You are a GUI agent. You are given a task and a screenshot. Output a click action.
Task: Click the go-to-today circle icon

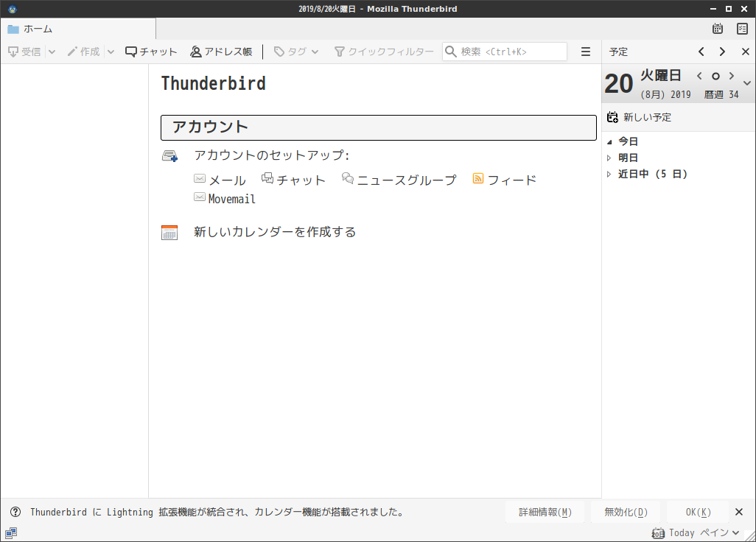tap(715, 76)
